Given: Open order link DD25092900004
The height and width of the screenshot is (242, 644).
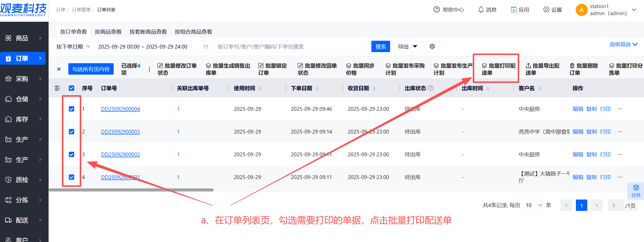Looking at the screenshot, I should pyautogui.click(x=120, y=109).
